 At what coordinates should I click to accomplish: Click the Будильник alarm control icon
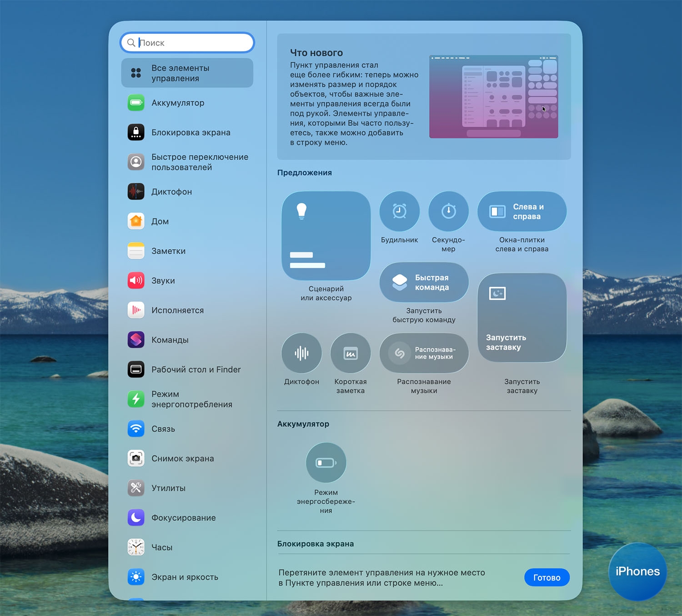click(399, 211)
